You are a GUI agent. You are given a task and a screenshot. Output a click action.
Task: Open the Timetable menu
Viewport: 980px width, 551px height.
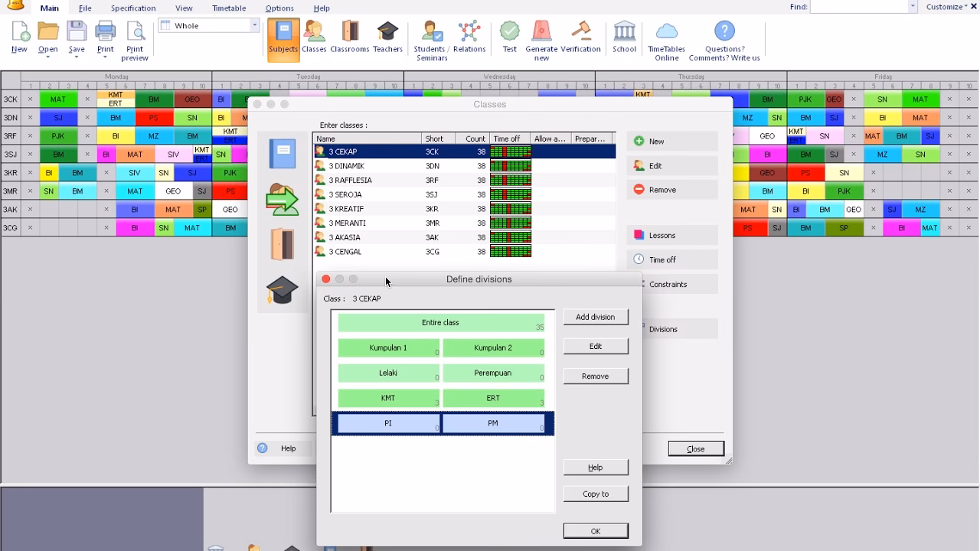[x=229, y=8]
